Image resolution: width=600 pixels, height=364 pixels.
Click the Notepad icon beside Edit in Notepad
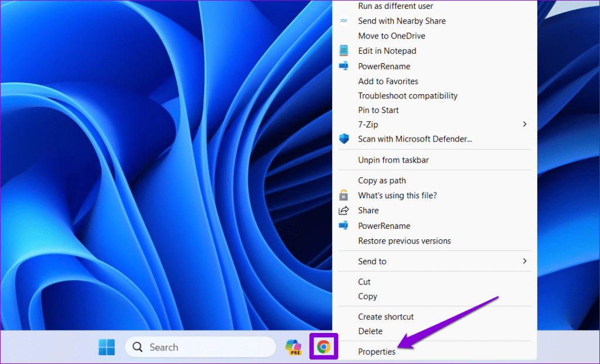[x=344, y=51]
